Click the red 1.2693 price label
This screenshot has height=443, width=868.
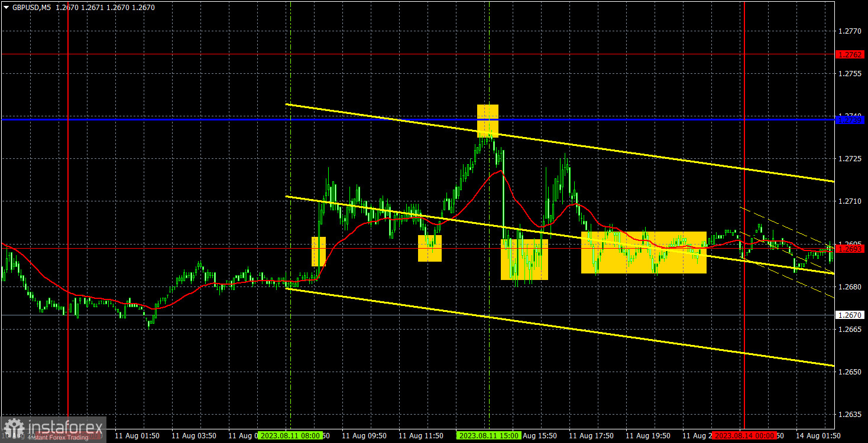851,249
